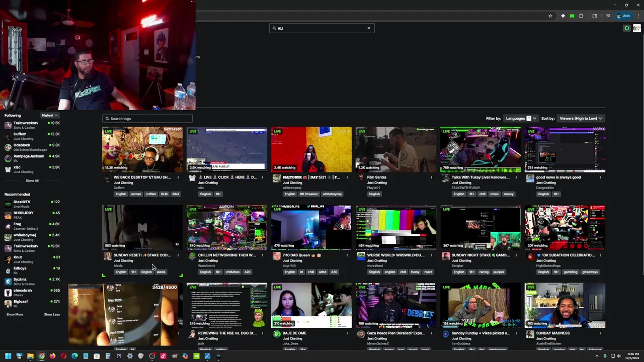
Task: Open Gaza Peace Plan Derailed stream title
Action: click(x=396, y=333)
